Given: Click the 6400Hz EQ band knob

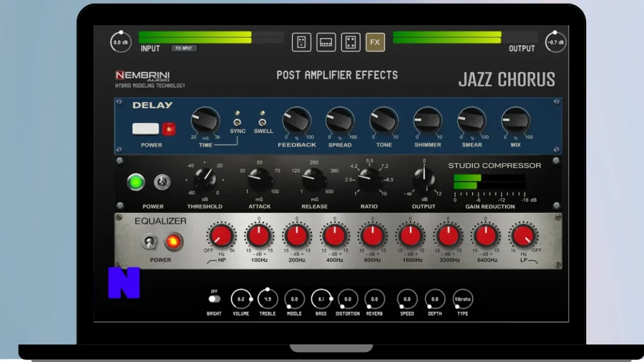Looking at the screenshot, I should click(486, 236).
